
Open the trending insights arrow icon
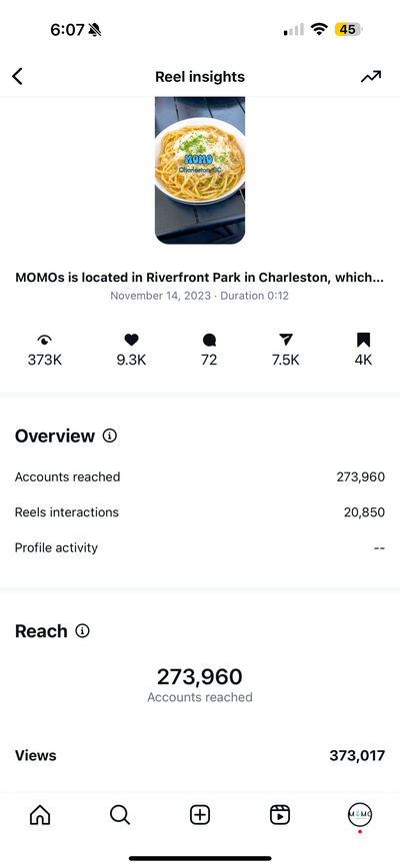(371, 76)
